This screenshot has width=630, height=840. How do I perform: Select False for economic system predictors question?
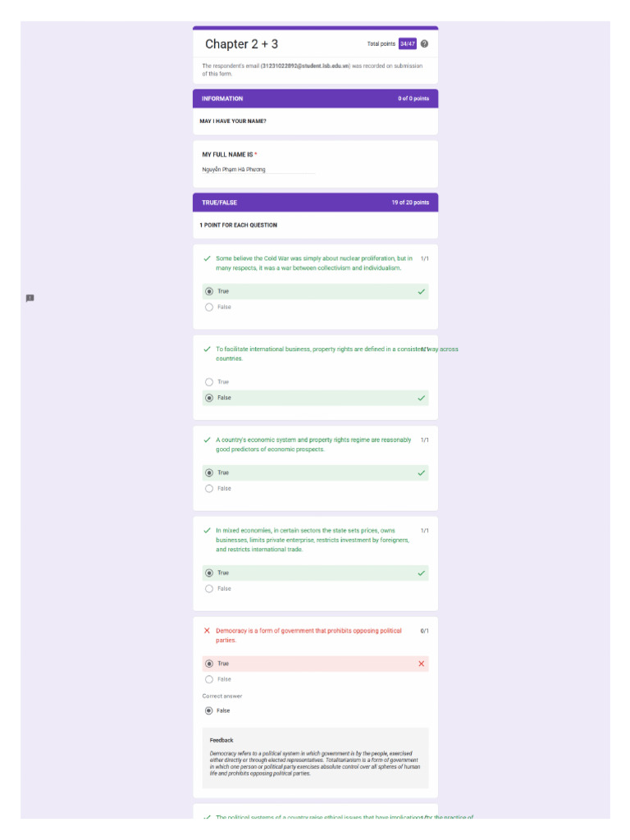point(209,489)
